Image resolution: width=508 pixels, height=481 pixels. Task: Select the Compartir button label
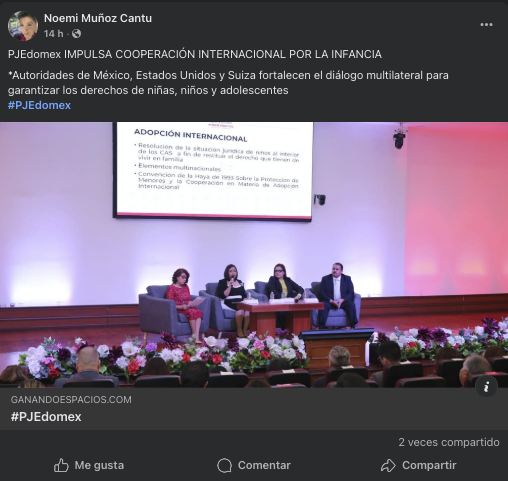click(429, 465)
